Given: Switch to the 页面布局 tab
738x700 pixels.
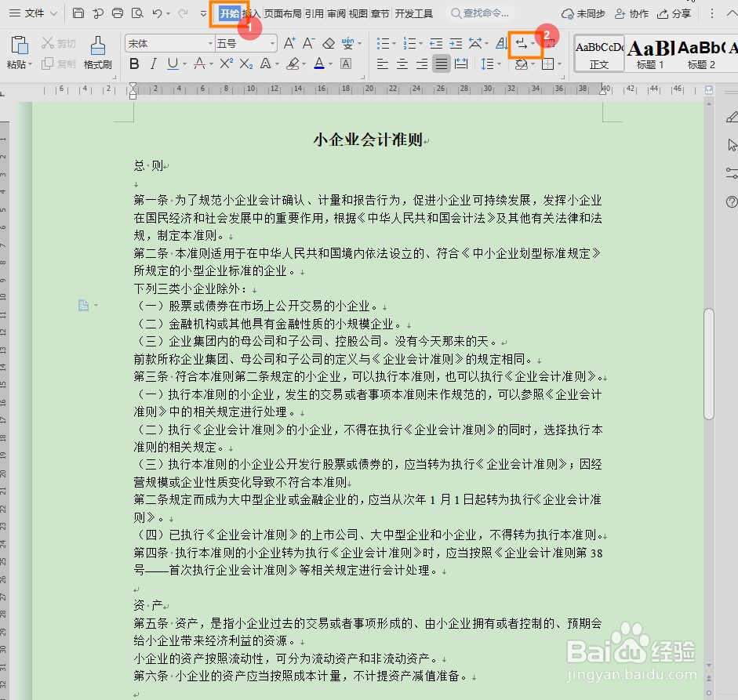Looking at the screenshot, I should [282, 13].
